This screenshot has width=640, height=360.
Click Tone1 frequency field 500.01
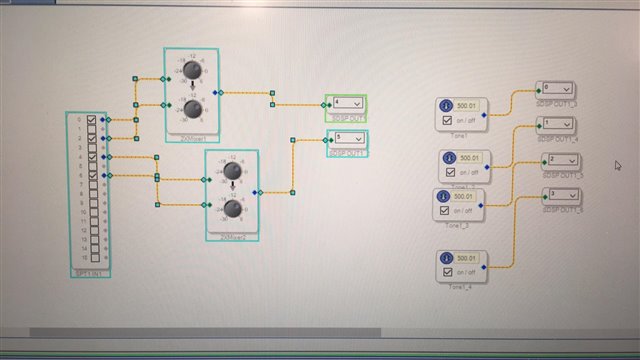pyautogui.click(x=467, y=106)
